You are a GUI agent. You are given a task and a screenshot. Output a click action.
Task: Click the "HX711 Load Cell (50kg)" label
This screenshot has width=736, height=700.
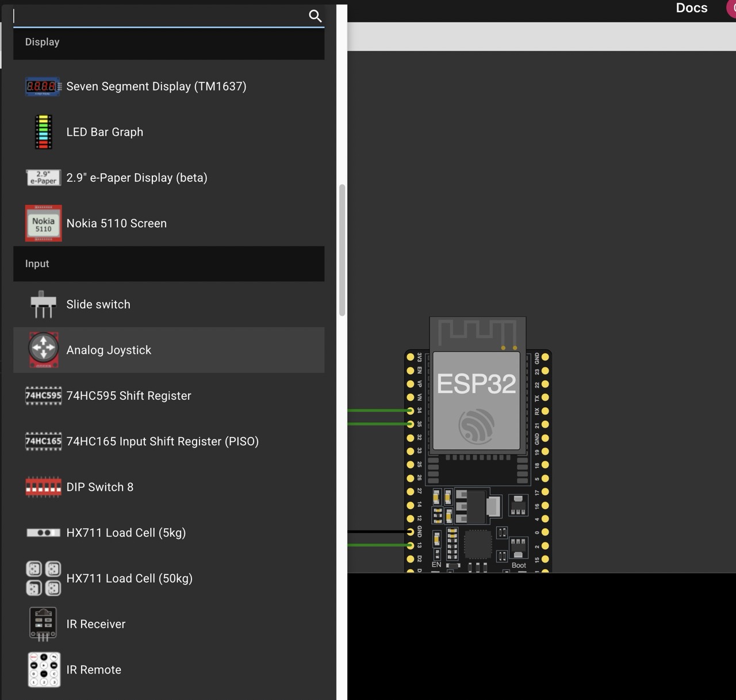click(x=129, y=579)
